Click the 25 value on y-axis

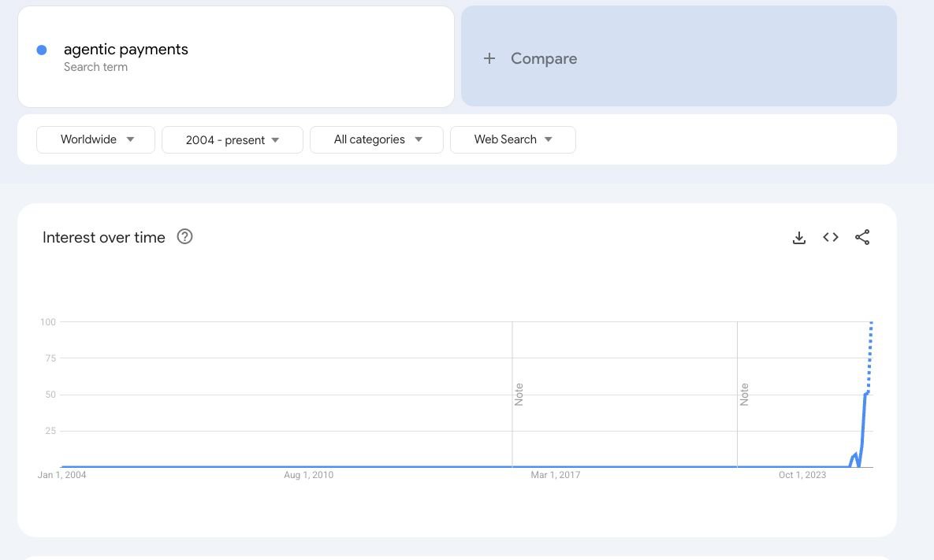point(50,431)
